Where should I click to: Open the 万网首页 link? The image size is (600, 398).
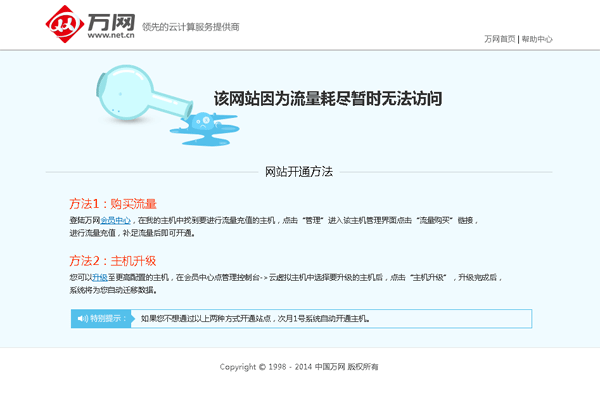(500, 39)
